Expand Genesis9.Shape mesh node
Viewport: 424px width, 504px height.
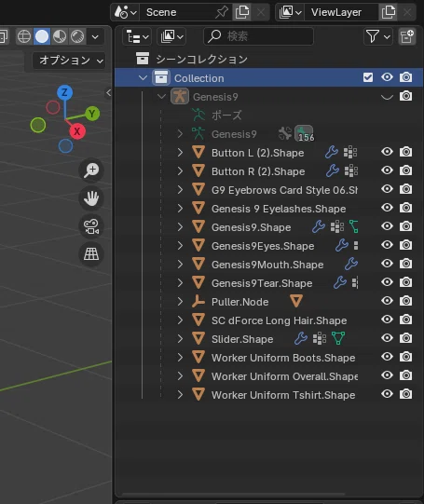coord(180,227)
